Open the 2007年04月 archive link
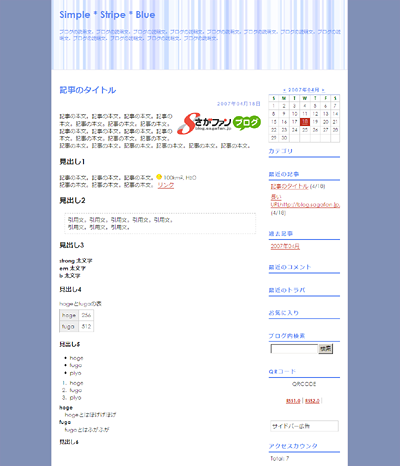This screenshot has width=400, height=466. pos(285,246)
